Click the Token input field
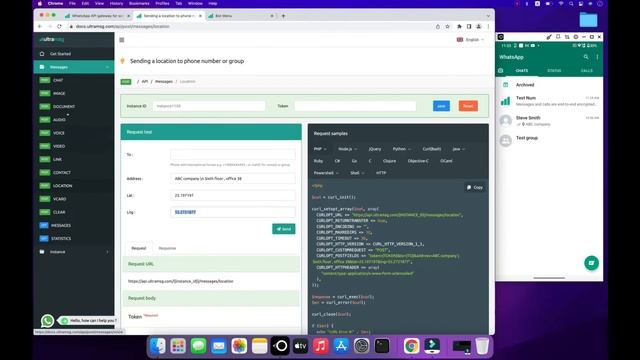 (355, 106)
